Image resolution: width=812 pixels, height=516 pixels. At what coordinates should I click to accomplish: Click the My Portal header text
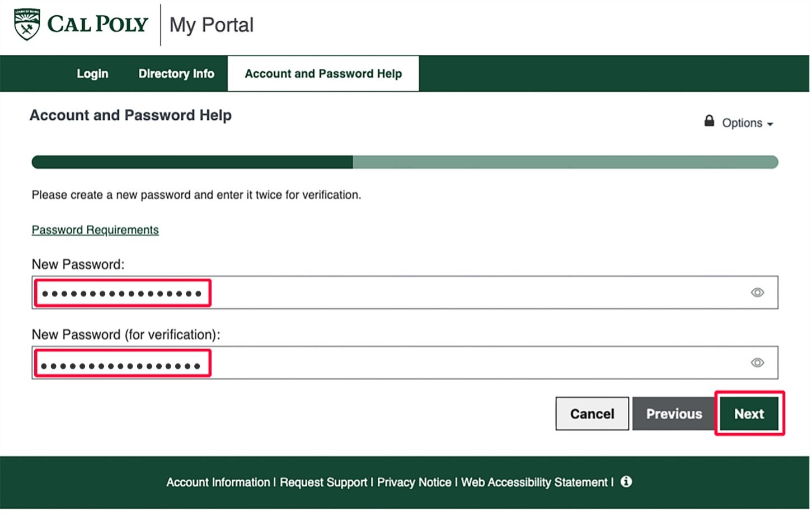[212, 25]
